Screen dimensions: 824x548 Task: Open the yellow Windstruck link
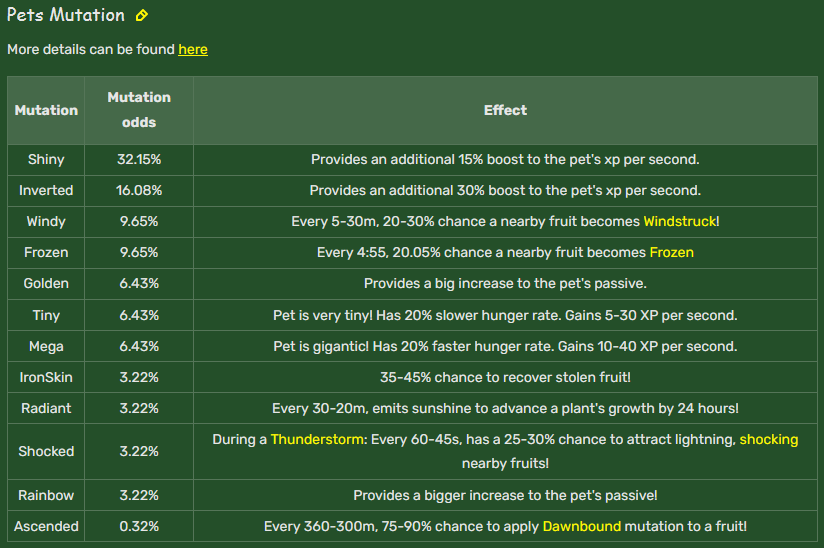[680, 221]
